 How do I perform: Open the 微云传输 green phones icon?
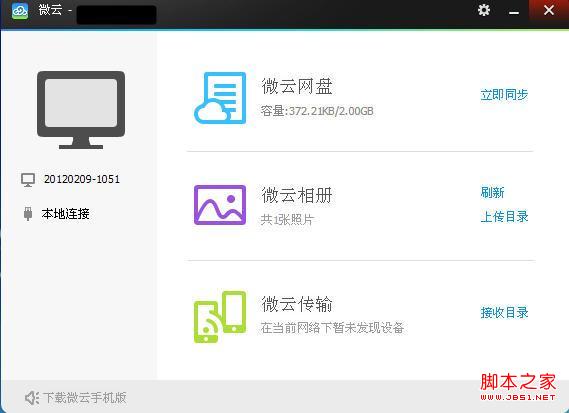(x=220, y=317)
